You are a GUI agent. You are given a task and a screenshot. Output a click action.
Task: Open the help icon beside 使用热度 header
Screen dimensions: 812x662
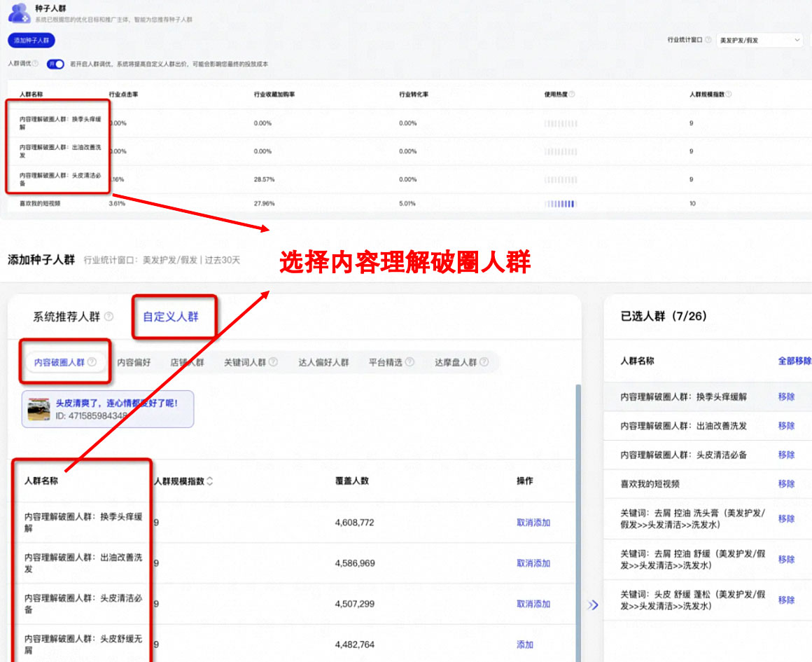572,95
